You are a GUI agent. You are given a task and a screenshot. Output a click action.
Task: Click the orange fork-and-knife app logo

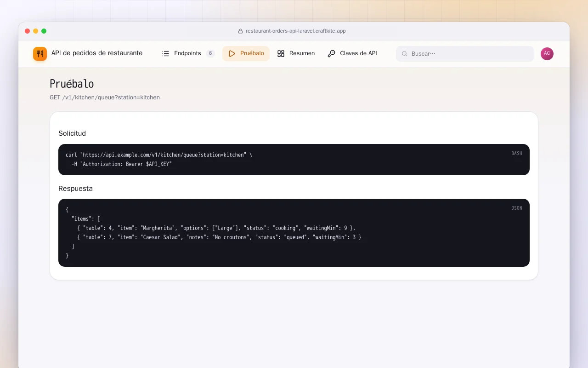pyautogui.click(x=40, y=53)
